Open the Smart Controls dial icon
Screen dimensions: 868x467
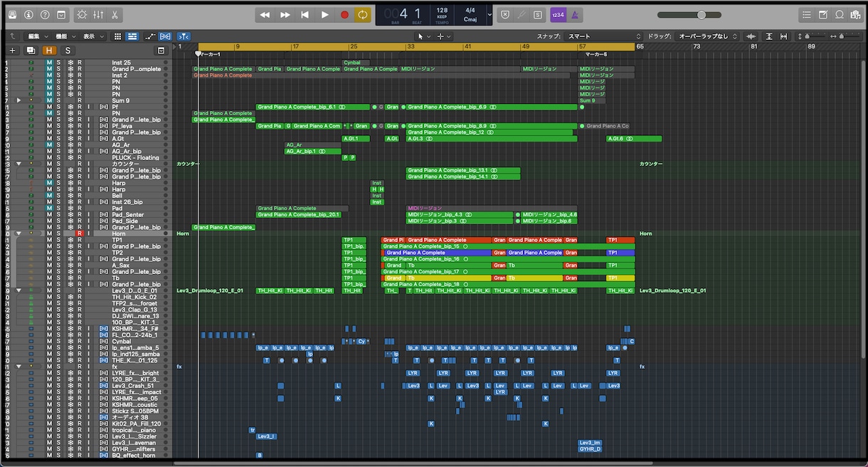tap(82, 14)
